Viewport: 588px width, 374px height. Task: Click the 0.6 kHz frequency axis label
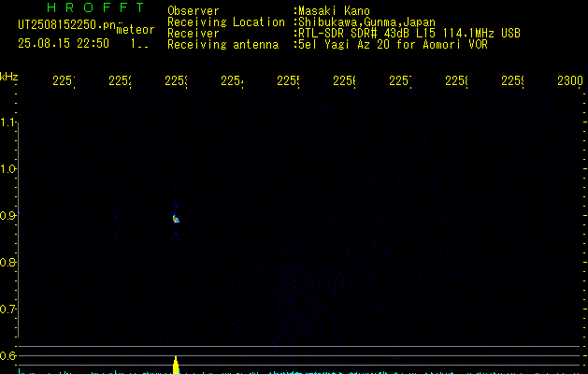8,355
